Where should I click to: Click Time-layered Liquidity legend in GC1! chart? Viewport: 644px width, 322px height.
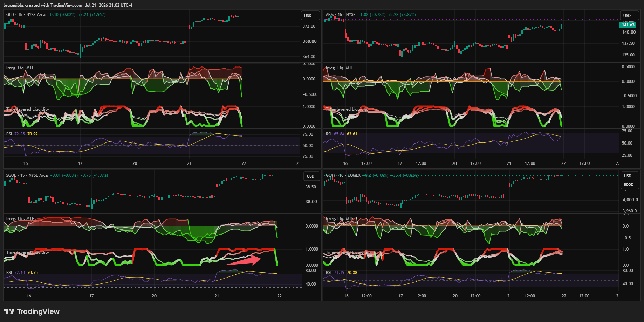tap(347, 252)
